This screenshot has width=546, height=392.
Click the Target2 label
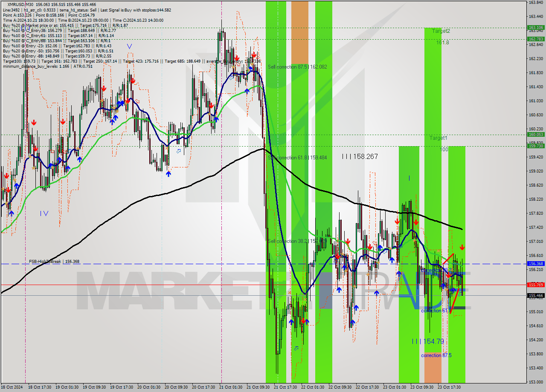(441, 31)
